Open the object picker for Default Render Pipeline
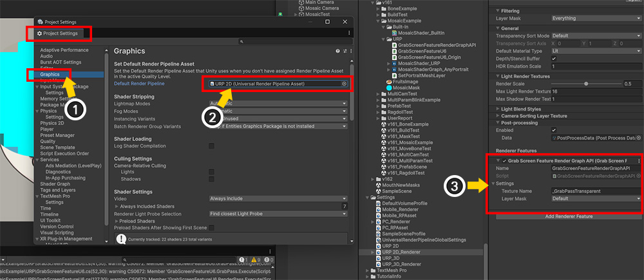 click(344, 84)
